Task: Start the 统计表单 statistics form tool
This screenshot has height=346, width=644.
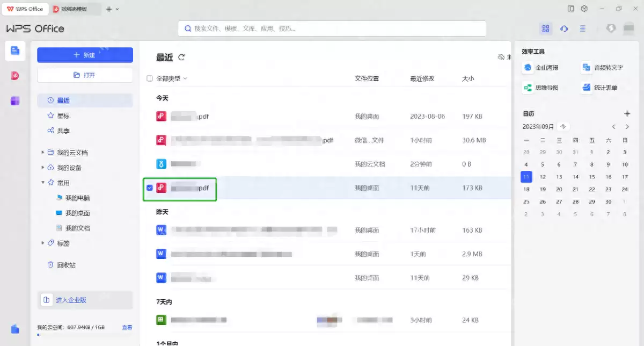Action: click(604, 86)
